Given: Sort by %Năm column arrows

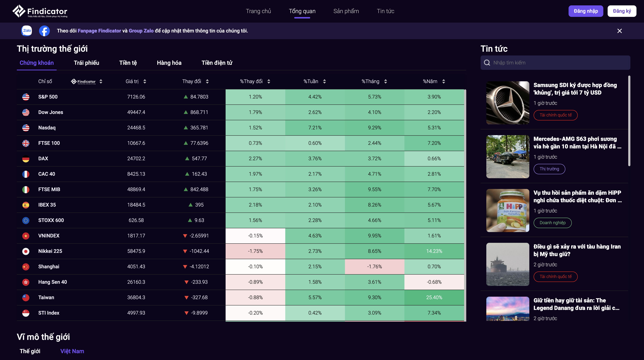Looking at the screenshot, I should pos(443,81).
